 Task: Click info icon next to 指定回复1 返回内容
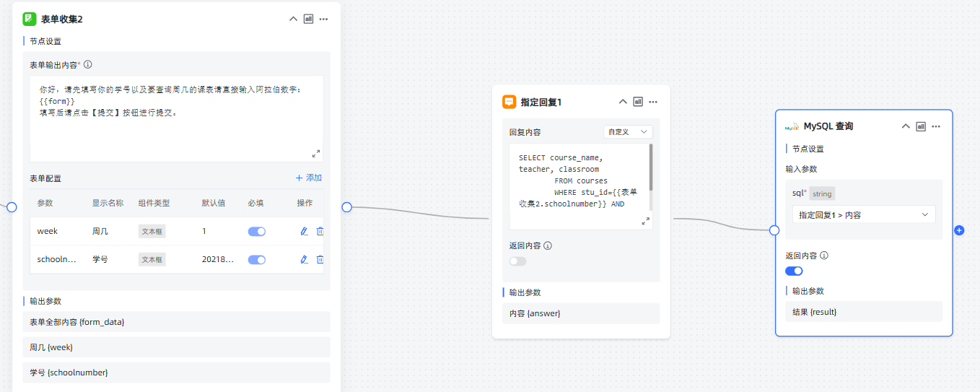(x=548, y=245)
